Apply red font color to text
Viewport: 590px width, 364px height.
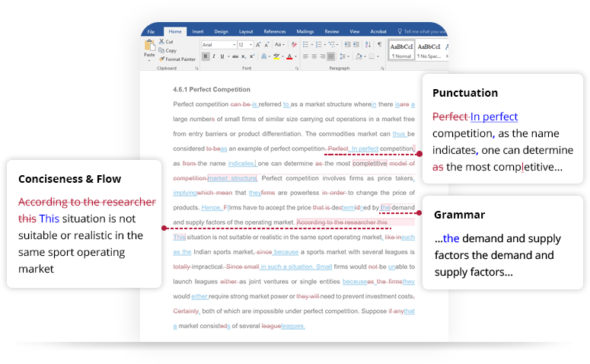click(x=289, y=56)
